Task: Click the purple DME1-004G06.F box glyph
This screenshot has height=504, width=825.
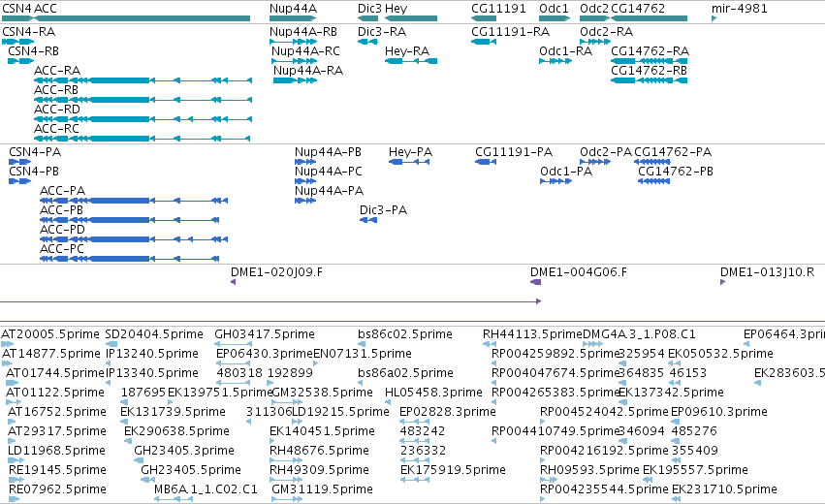Action: point(535,282)
